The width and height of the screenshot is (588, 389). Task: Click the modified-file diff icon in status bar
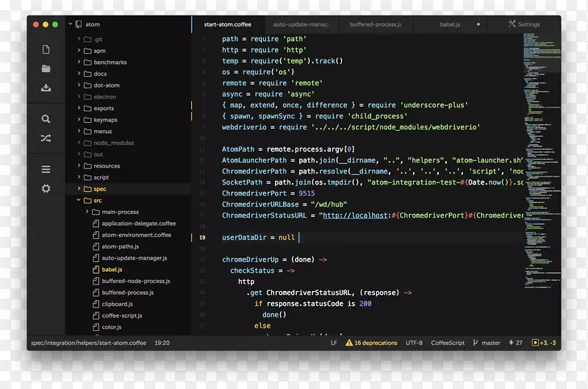coord(535,343)
